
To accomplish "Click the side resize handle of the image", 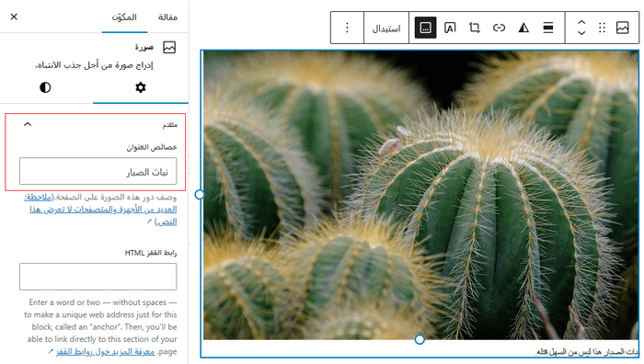I will [200, 195].
